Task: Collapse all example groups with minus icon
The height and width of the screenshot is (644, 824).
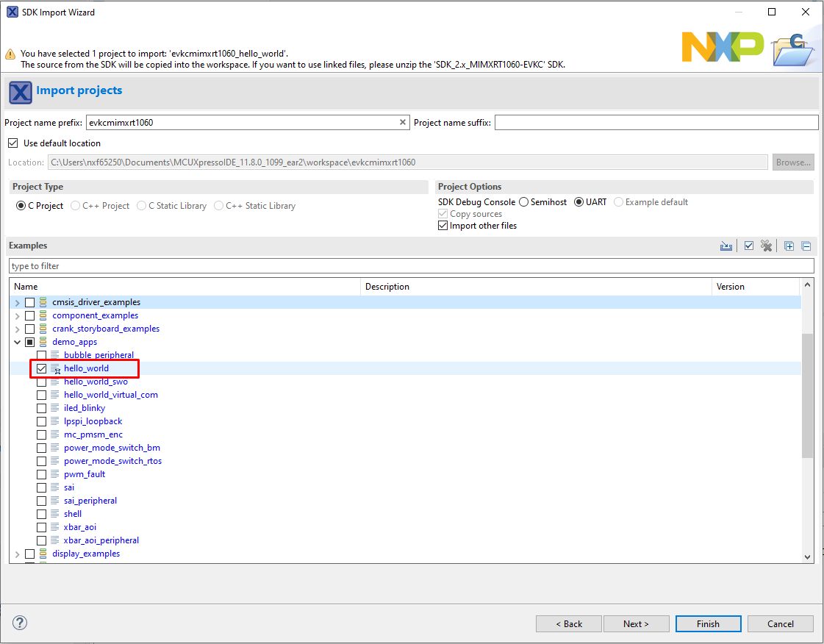Action: point(806,246)
